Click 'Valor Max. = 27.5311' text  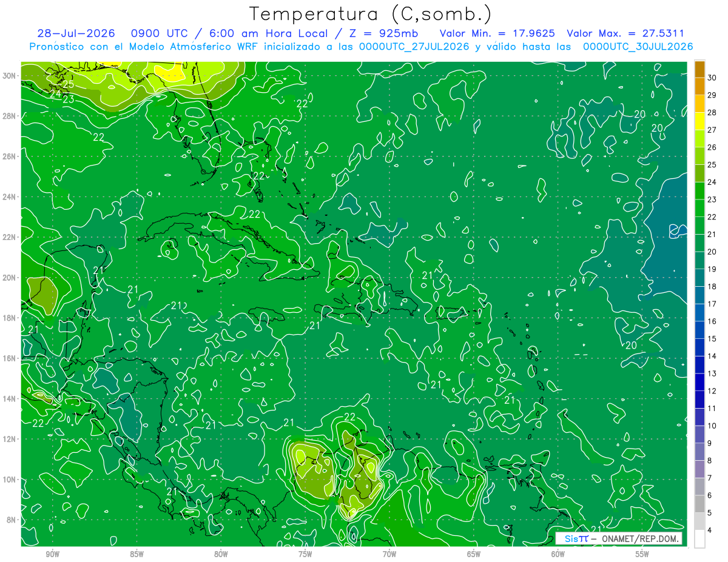click(x=625, y=33)
